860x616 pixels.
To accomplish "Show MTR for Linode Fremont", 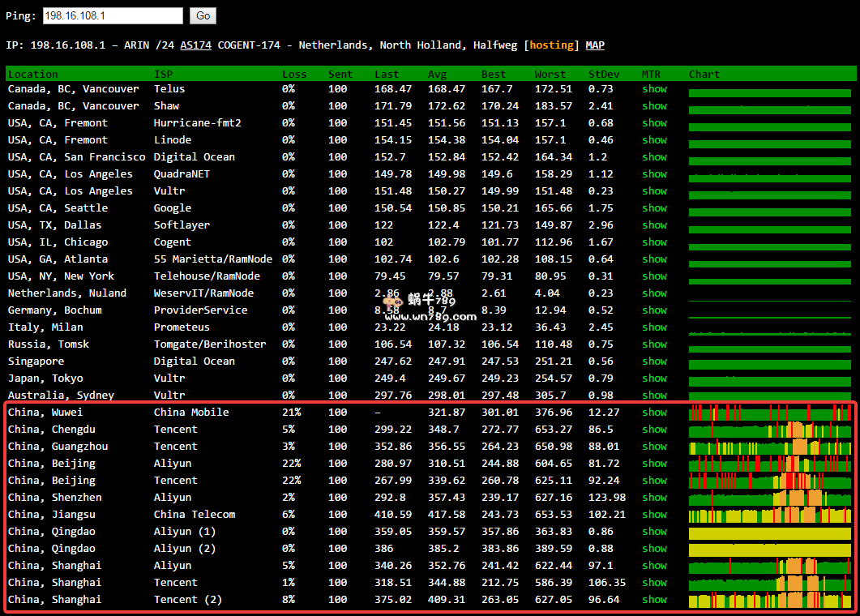I will click(654, 139).
